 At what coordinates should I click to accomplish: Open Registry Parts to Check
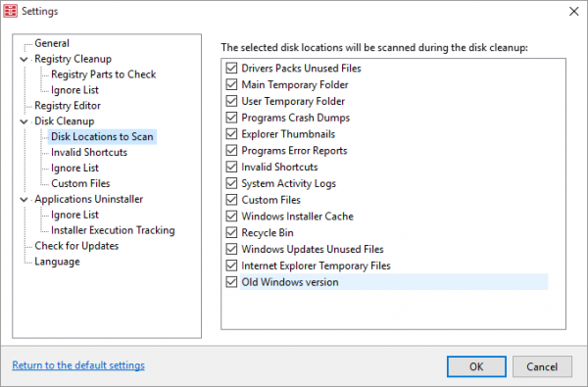pos(104,74)
